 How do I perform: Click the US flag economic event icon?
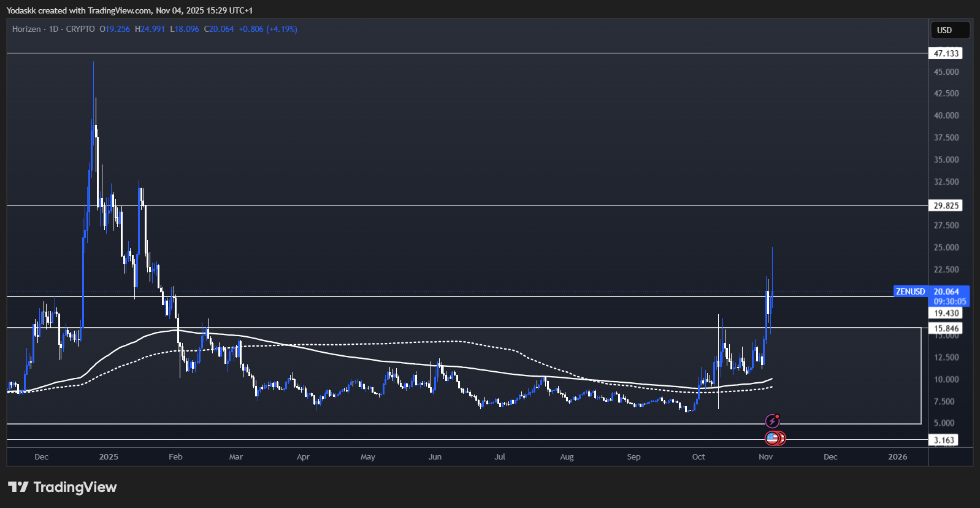click(773, 438)
